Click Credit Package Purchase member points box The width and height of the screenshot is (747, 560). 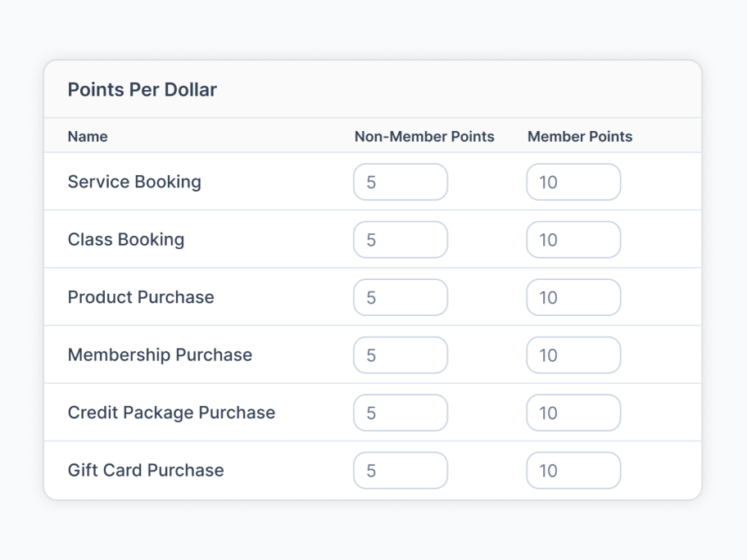573,413
